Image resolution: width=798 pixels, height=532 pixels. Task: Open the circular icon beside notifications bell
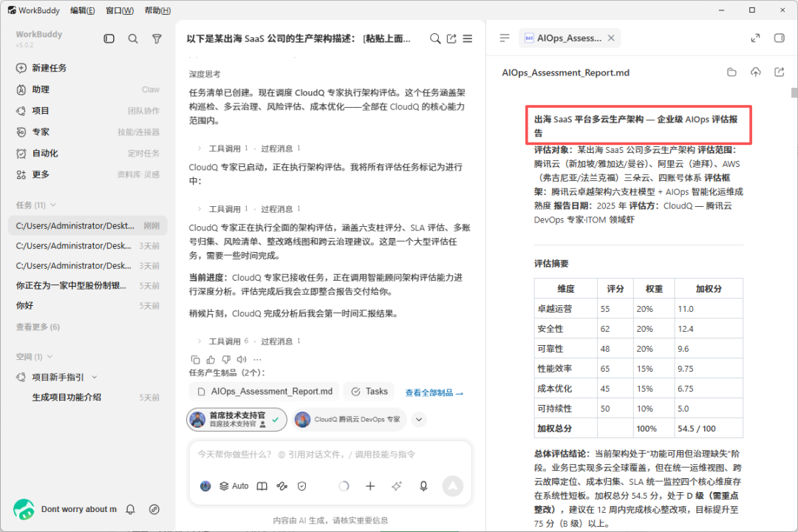click(154, 509)
